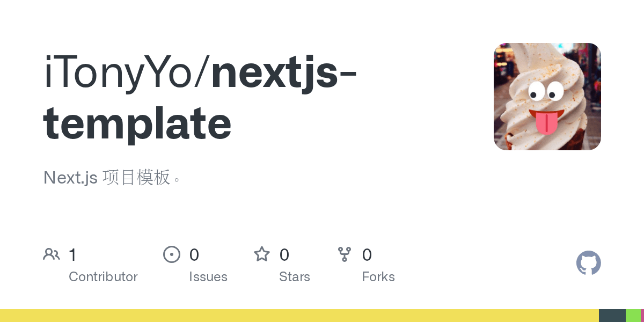Click the dark slate language bar segment

(x=612, y=316)
